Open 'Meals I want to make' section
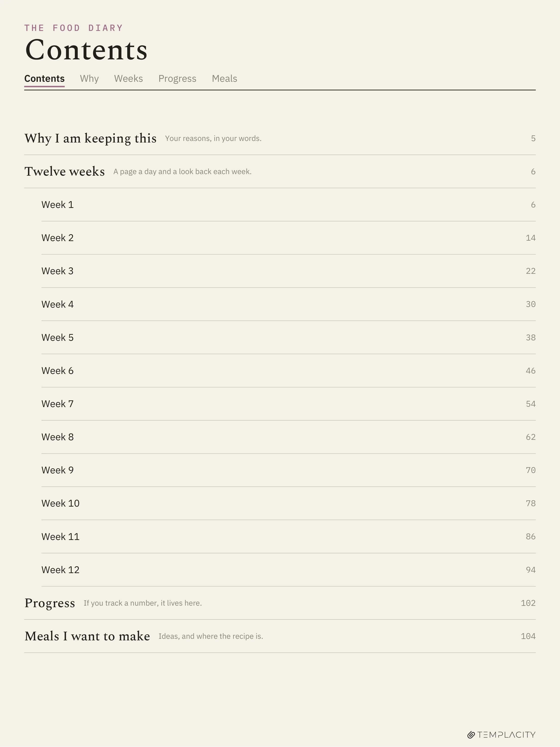 [280, 636]
